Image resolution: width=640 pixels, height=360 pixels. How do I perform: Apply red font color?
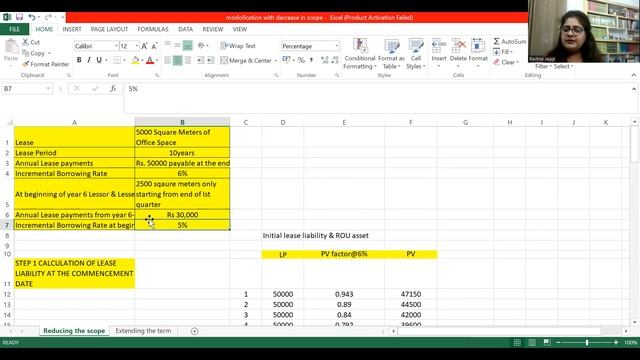tap(150, 60)
